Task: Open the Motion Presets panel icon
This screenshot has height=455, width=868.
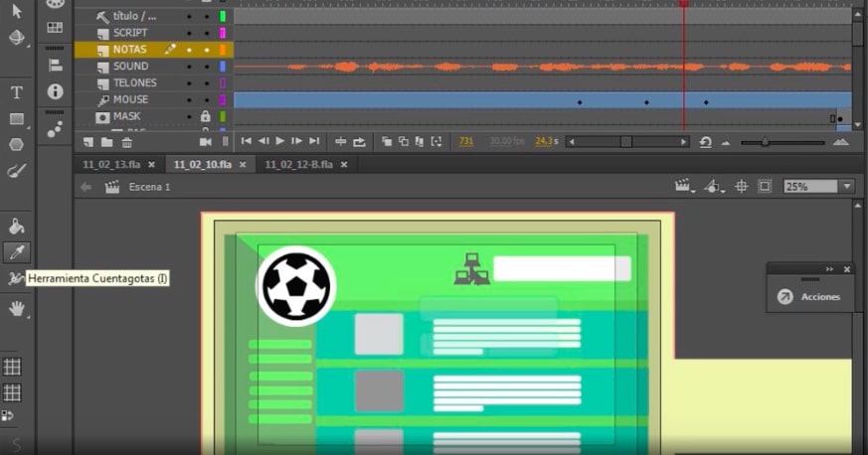Action: [x=55, y=129]
